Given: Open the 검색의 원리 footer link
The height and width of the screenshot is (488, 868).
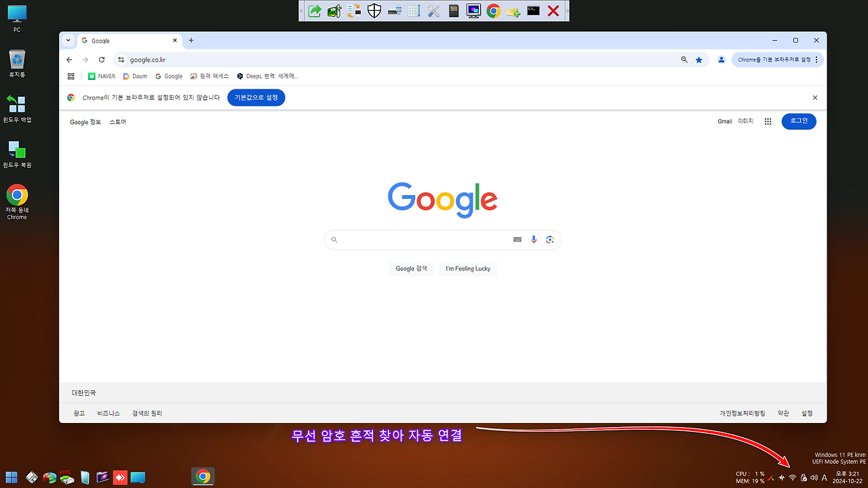Looking at the screenshot, I should coord(147,413).
